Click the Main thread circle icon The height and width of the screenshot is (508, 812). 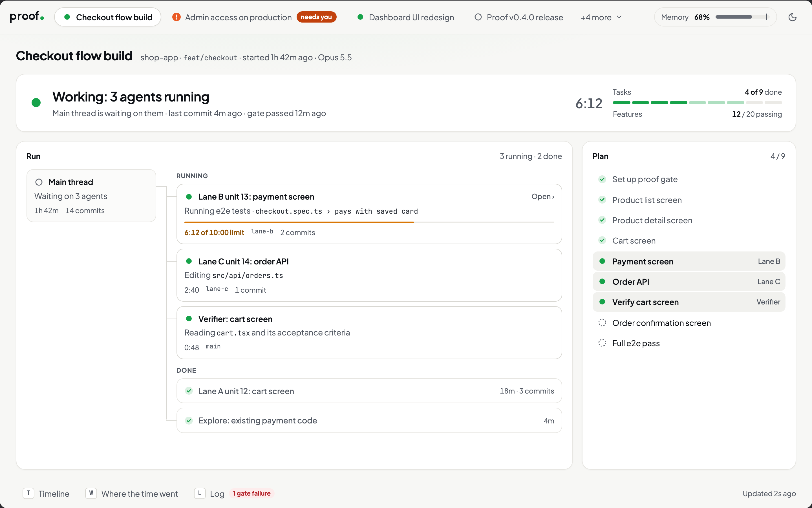click(39, 182)
